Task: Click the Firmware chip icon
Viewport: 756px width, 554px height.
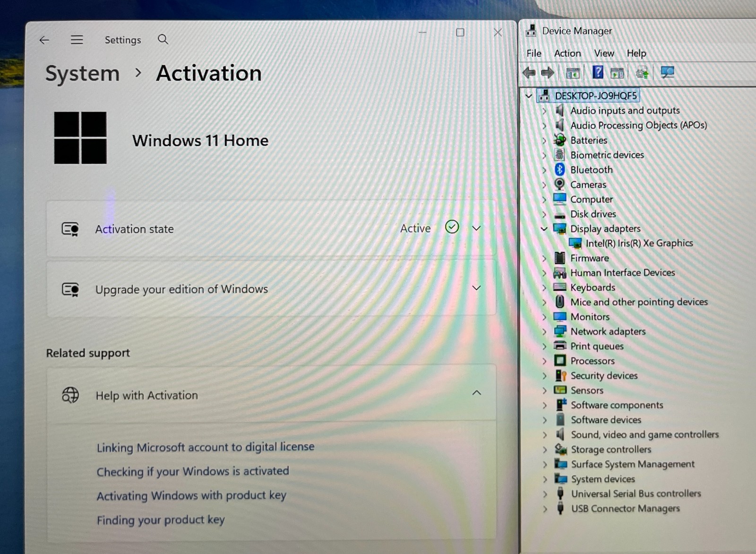Action: click(x=559, y=258)
